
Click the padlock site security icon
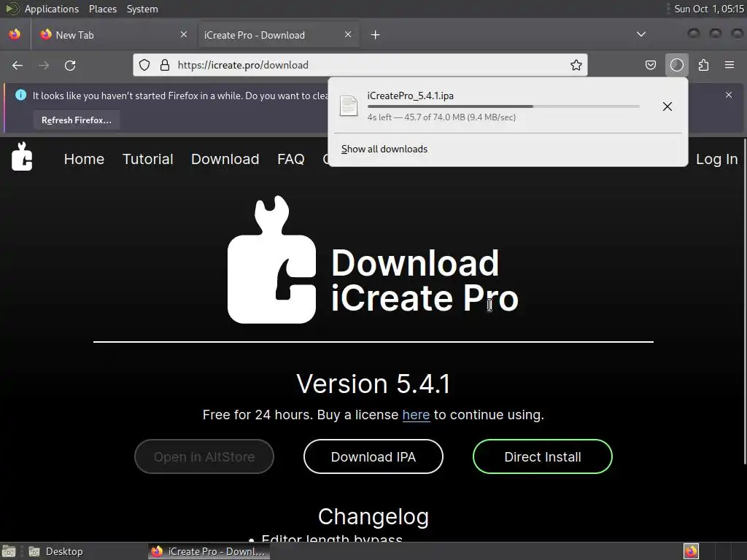[x=165, y=65]
